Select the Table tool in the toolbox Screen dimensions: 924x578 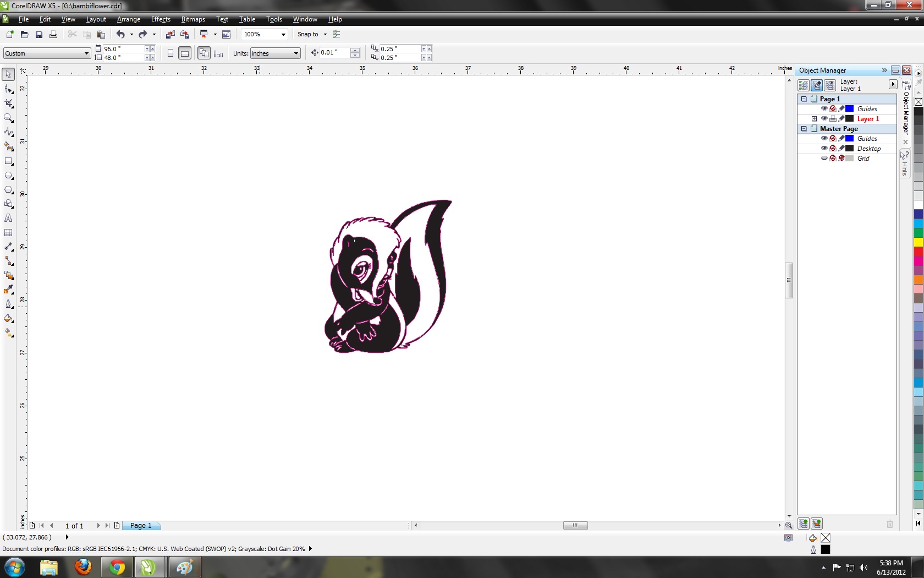tap(8, 233)
